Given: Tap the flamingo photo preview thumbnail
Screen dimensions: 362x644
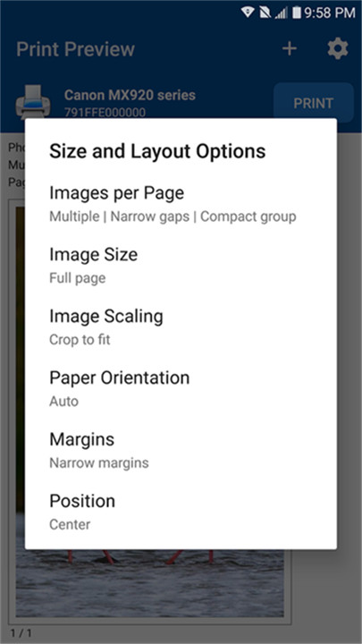Looking at the screenshot, I should pyautogui.click(x=150, y=583).
